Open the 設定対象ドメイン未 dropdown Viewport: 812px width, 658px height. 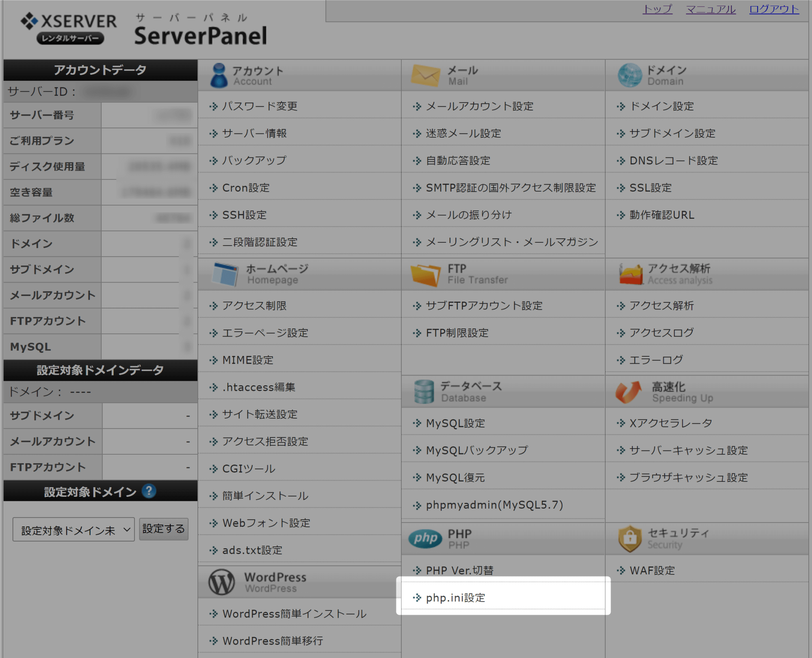74,529
